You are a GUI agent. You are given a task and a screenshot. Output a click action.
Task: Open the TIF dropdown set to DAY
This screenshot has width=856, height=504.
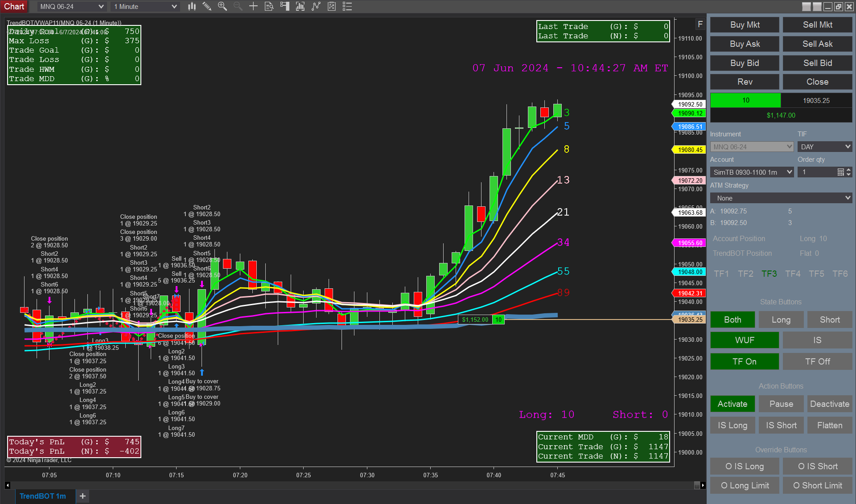click(824, 146)
